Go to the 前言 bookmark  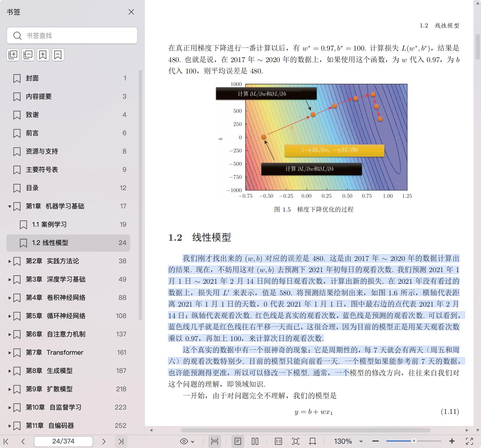click(68, 133)
